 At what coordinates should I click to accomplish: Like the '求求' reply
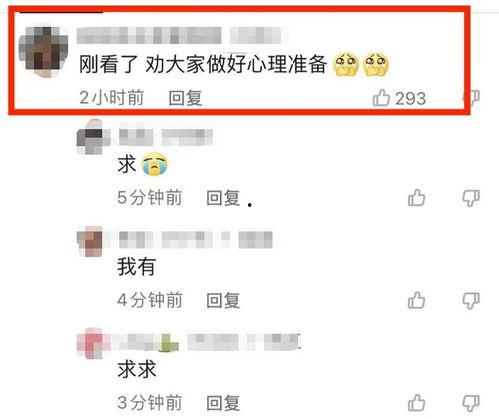(416, 403)
